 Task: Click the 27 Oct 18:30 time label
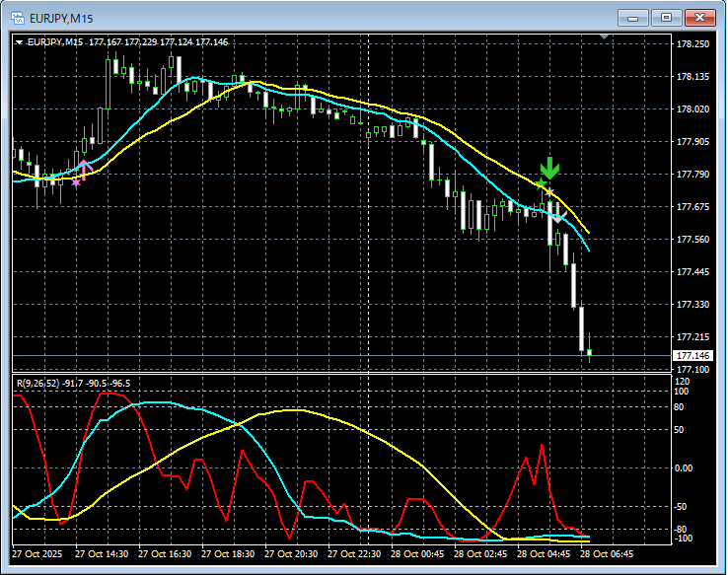[228, 554]
